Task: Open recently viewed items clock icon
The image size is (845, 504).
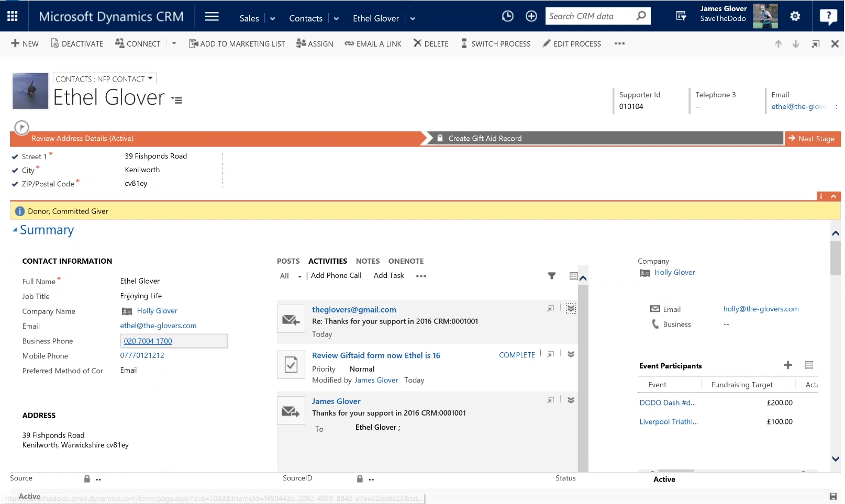Action: (x=507, y=16)
